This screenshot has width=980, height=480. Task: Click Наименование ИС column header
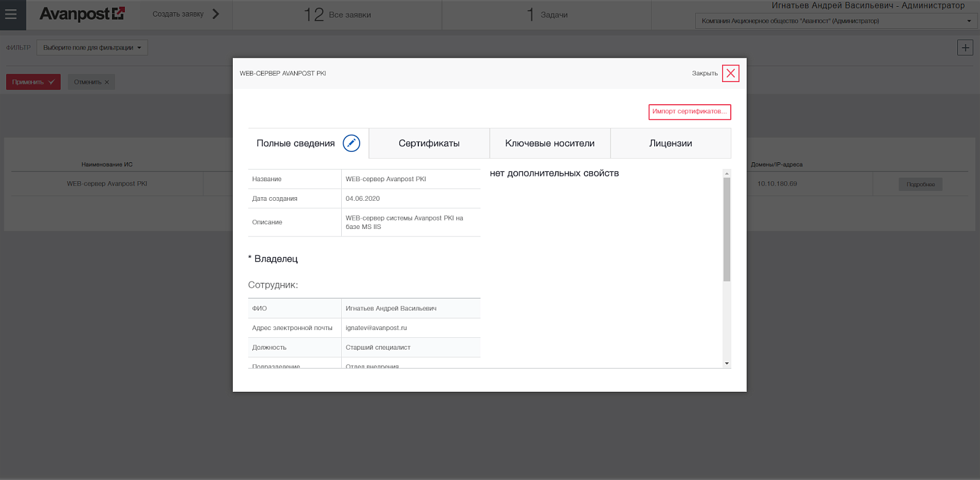[107, 164]
